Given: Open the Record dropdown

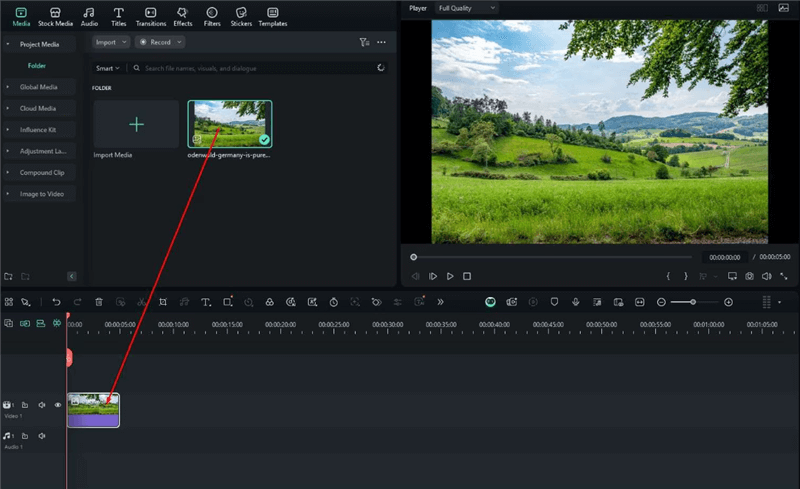Looking at the screenshot, I should [160, 42].
